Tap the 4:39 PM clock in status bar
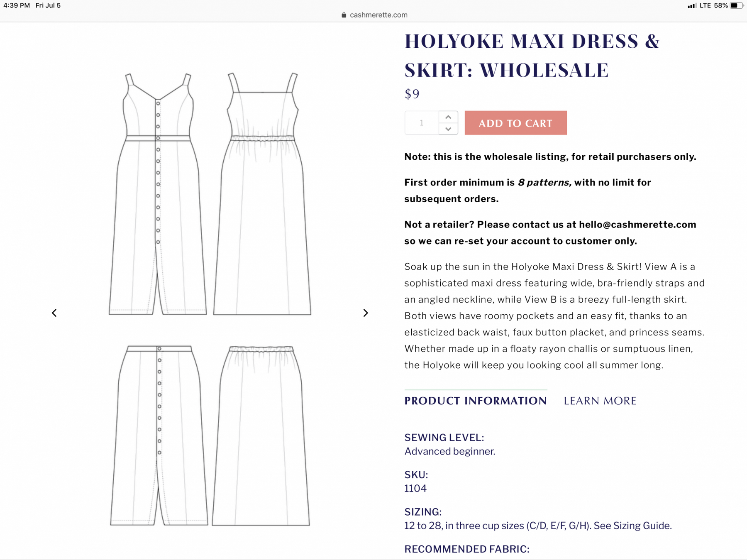The image size is (747, 560). point(17,5)
